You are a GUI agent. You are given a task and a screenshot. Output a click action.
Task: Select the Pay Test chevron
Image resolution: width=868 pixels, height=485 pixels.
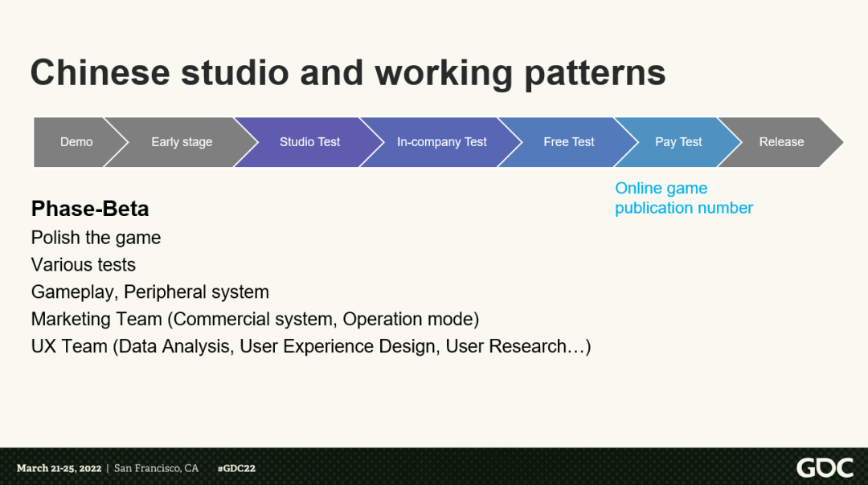(x=678, y=142)
